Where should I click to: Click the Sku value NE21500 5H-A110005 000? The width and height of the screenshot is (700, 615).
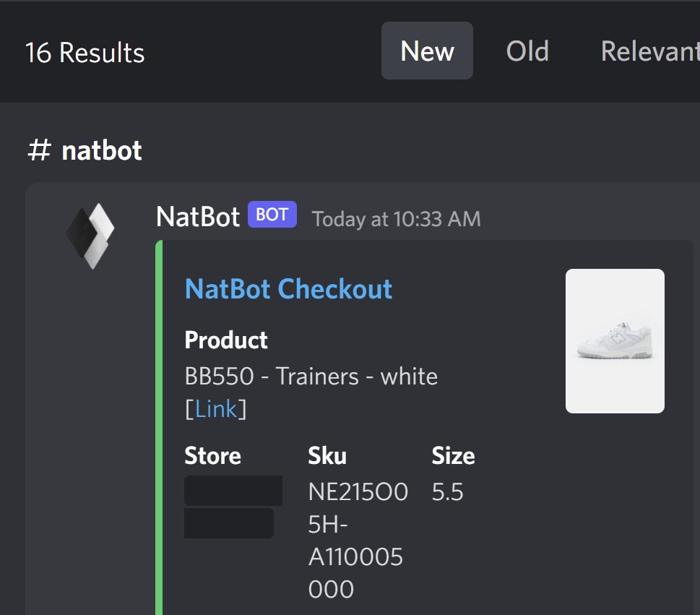[358, 541]
